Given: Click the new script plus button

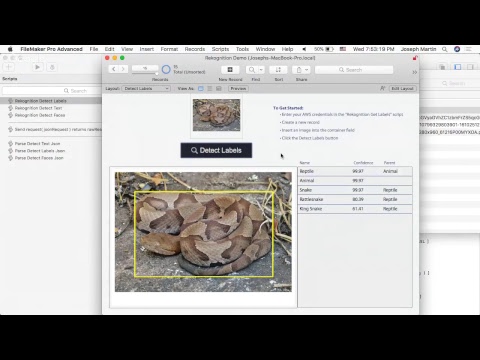Looking at the screenshot, I should 8,67.
